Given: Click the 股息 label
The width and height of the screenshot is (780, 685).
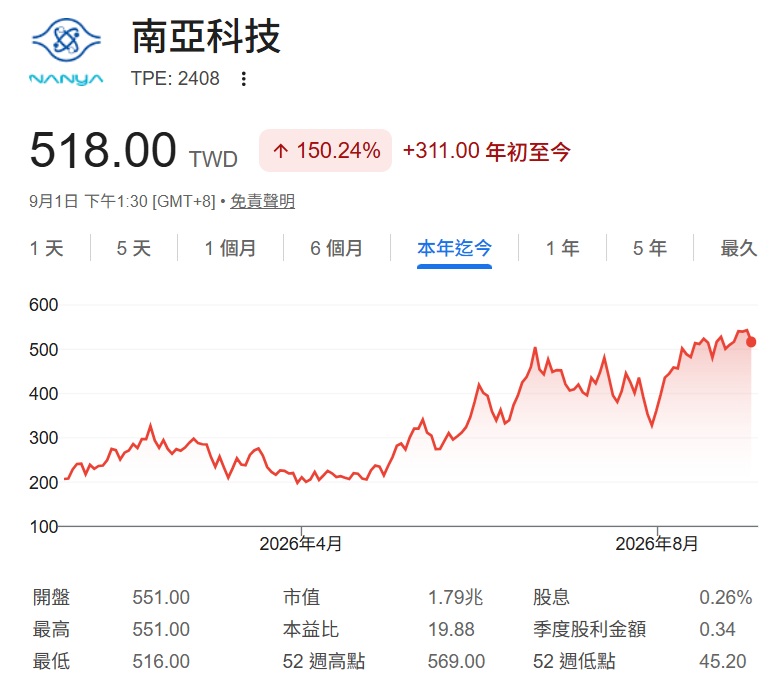Looking at the screenshot, I should [551, 597].
